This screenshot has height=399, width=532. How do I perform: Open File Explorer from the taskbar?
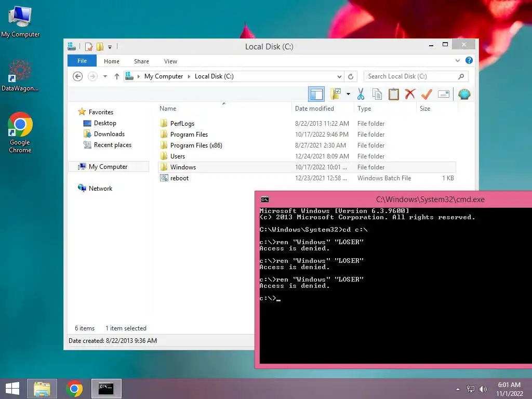pyautogui.click(x=42, y=389)
